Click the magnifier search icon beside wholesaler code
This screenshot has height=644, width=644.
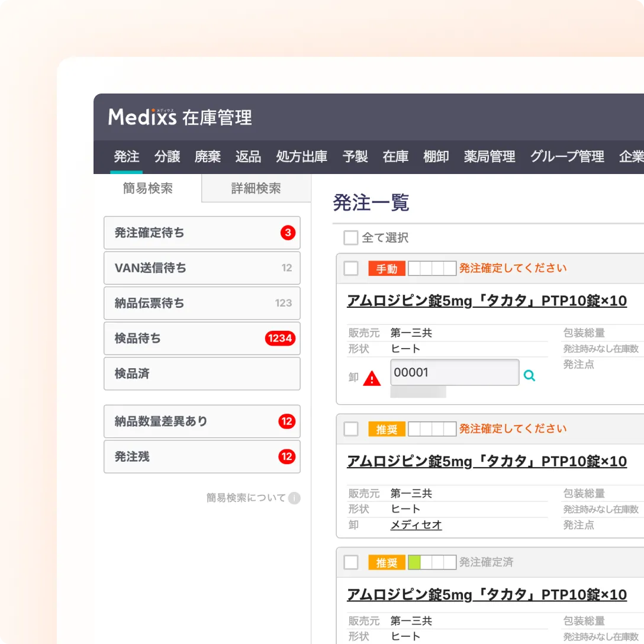pyautogui.click(x=530, y=375)
